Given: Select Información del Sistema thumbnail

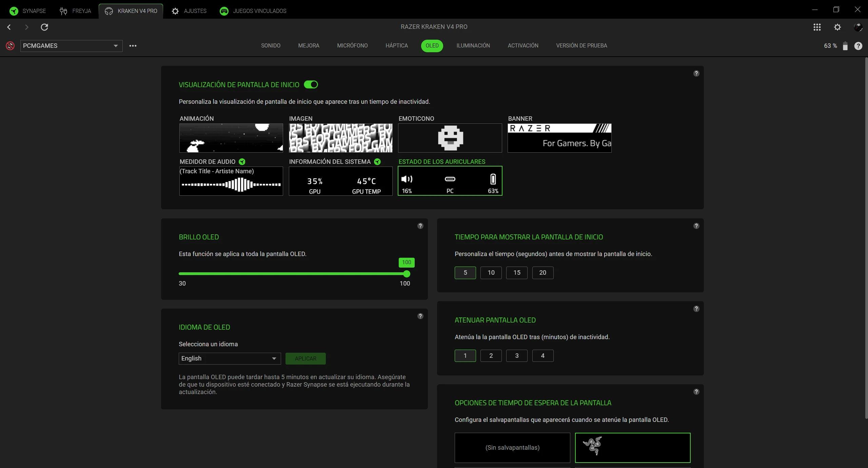Looking at the screenshot, I should click(341, 181).
